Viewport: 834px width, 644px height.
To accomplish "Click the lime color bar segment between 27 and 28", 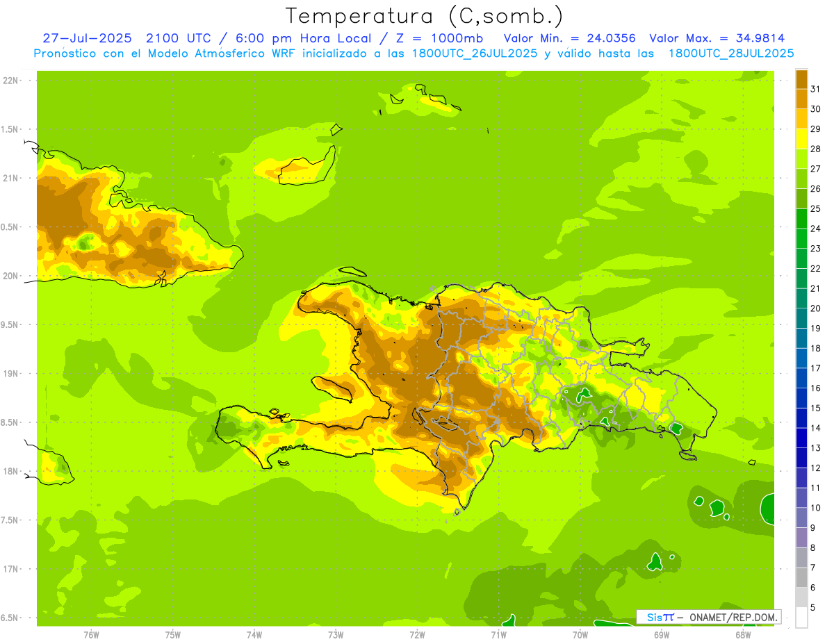I will pyautogui.click(x=801, y=158).
